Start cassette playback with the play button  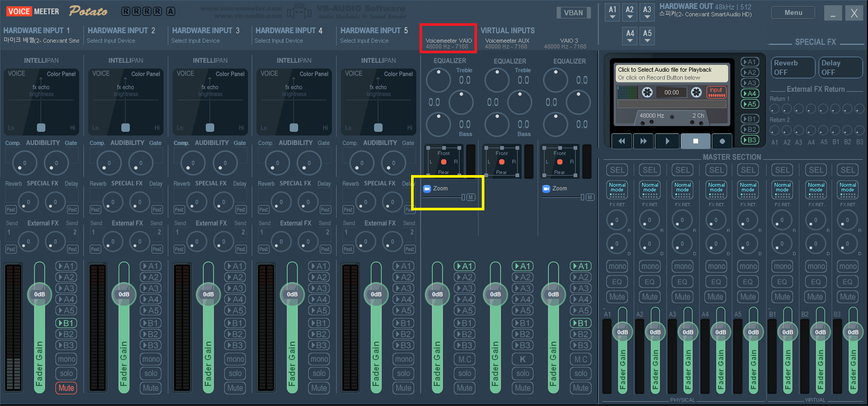click(667, 141)
